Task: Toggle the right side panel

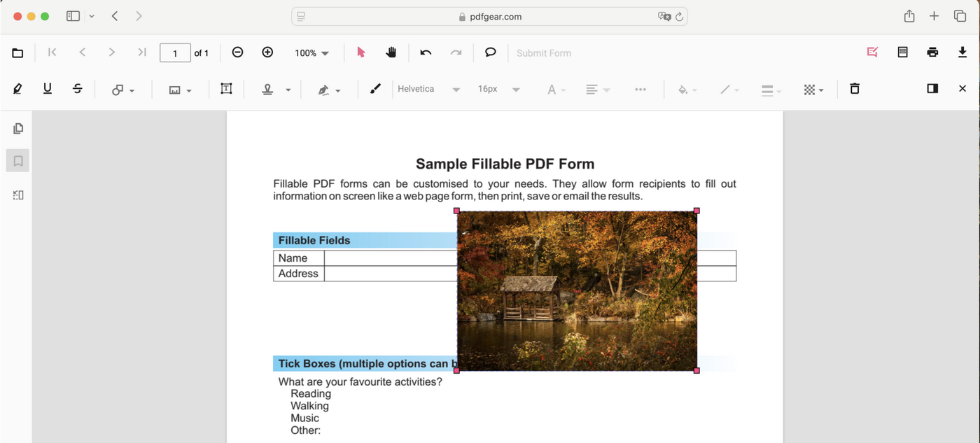Action: point(932,89)
